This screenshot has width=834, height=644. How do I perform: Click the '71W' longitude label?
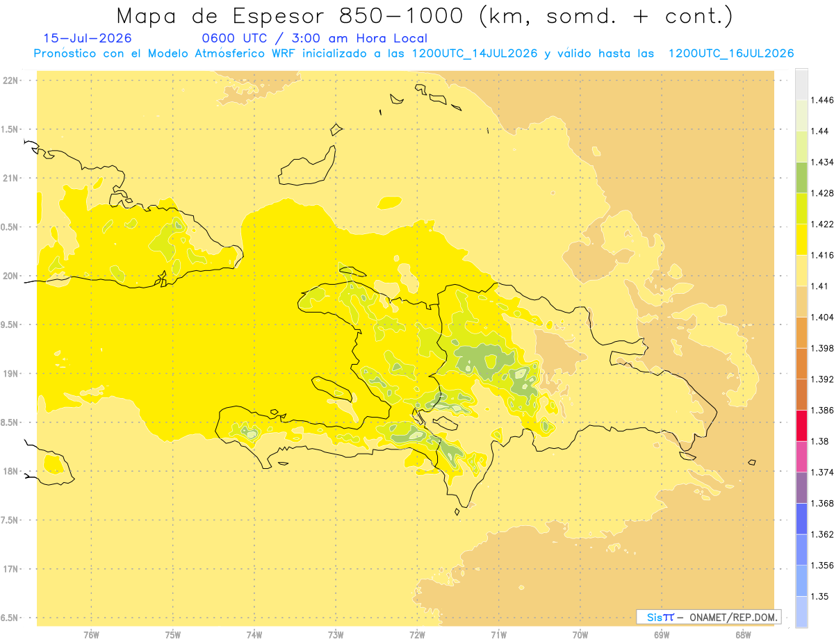pos(498,634)
